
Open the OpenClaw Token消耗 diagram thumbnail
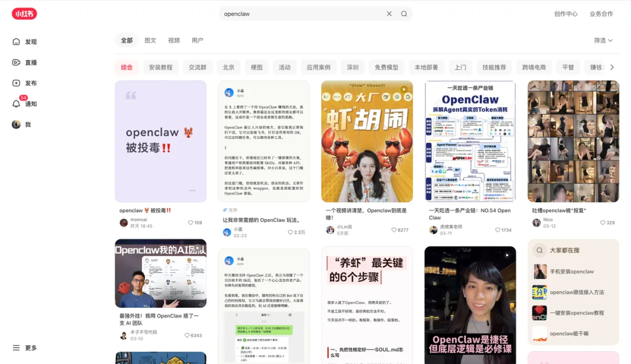point(470,141)
